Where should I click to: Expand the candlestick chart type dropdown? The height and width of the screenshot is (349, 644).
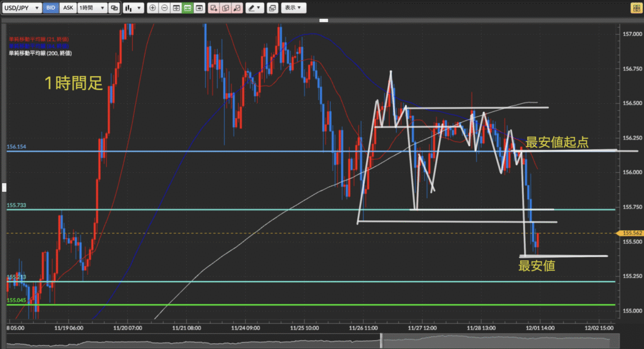click(x=132, y=8)
